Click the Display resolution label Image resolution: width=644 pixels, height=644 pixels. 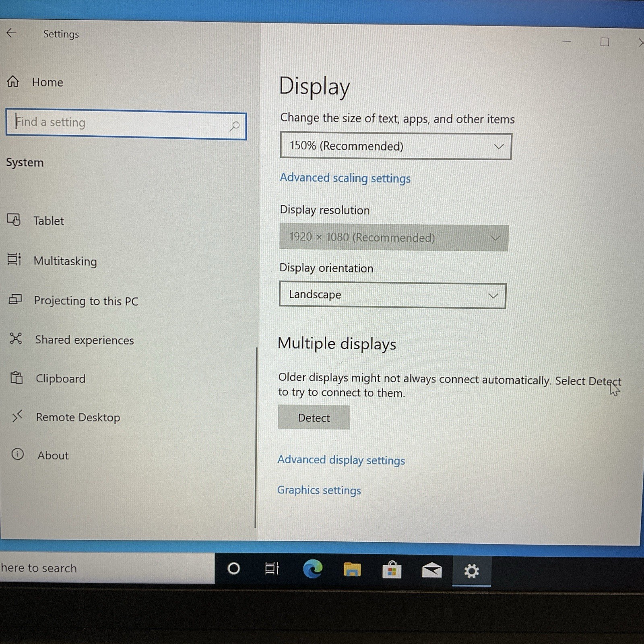[324, 210]
